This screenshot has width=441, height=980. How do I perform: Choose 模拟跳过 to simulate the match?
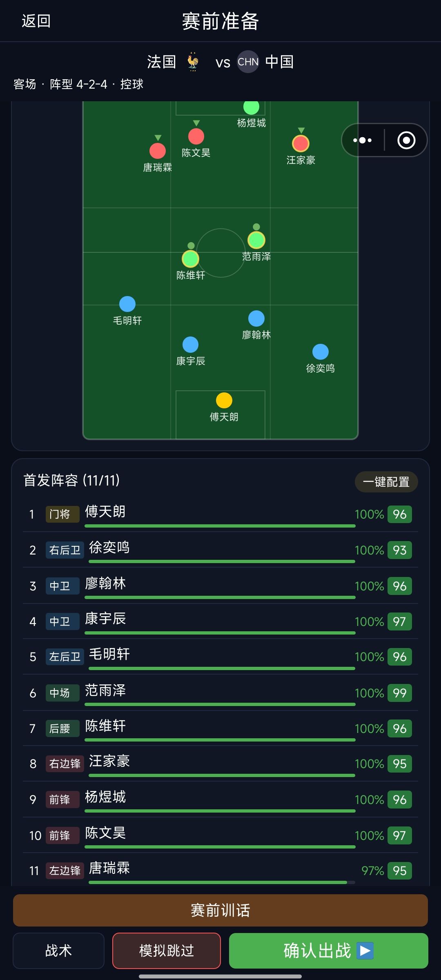tap(167, 951)
